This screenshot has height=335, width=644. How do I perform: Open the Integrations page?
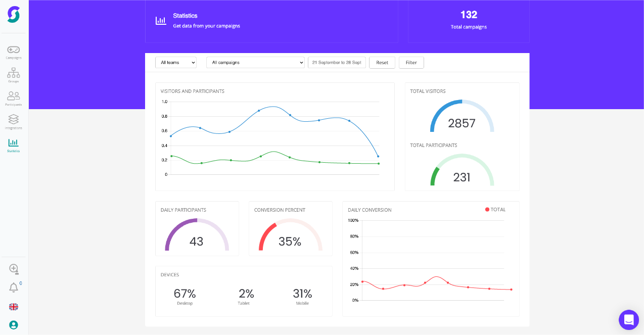pos(14,122)
